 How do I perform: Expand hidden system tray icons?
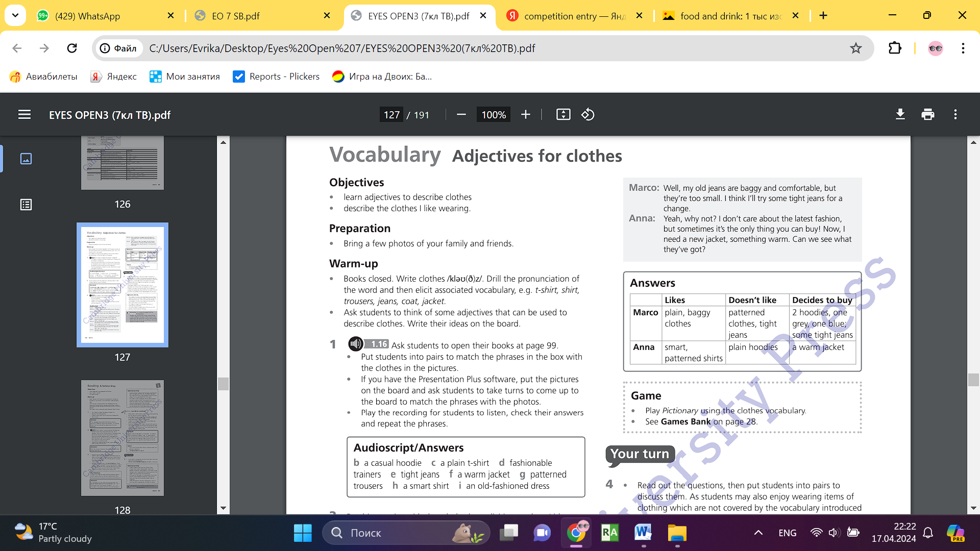point(758,533)
